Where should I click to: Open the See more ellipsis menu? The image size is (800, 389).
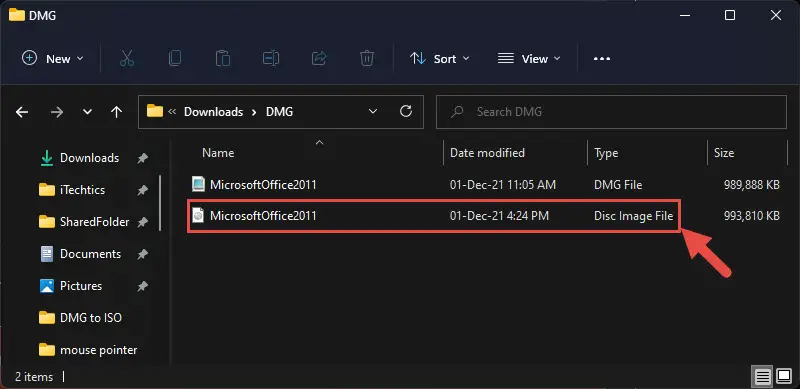pyautogui.click(x=602, y=59)
